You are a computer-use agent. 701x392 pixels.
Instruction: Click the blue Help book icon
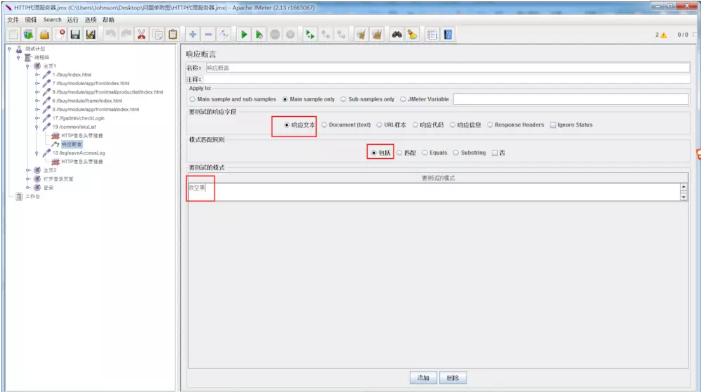pos(448,34)
